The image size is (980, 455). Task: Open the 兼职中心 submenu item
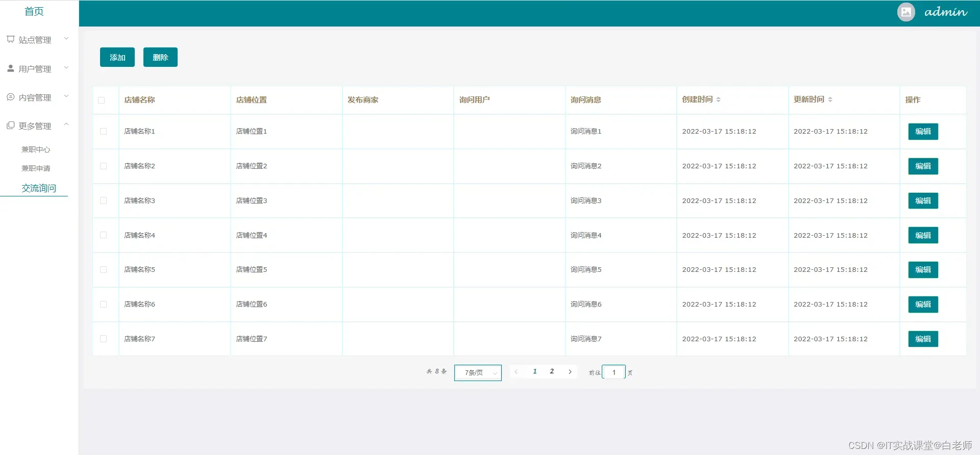(36, 149)
